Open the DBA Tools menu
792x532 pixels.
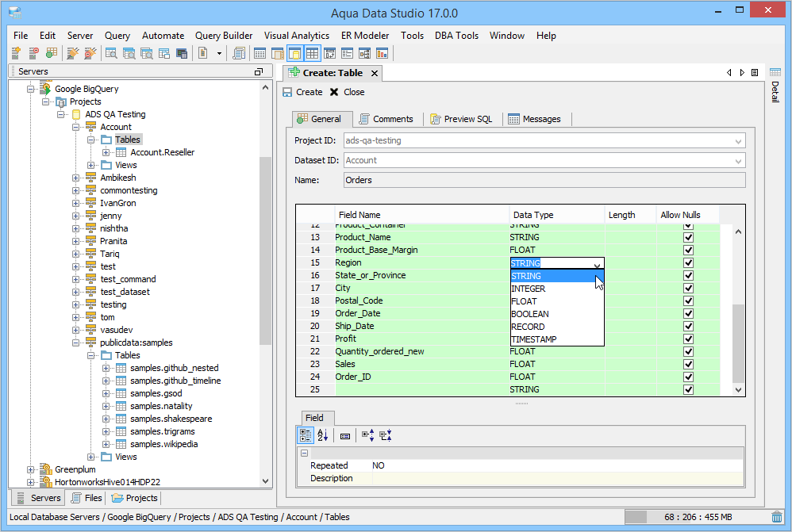(x=456, y=36)
